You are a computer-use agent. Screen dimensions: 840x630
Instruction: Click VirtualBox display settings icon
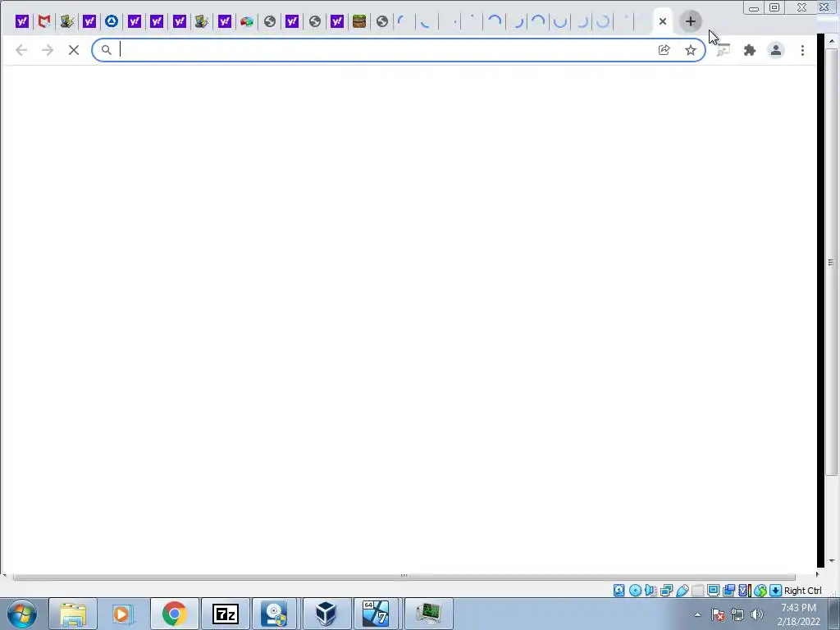[x=713, y=591]
